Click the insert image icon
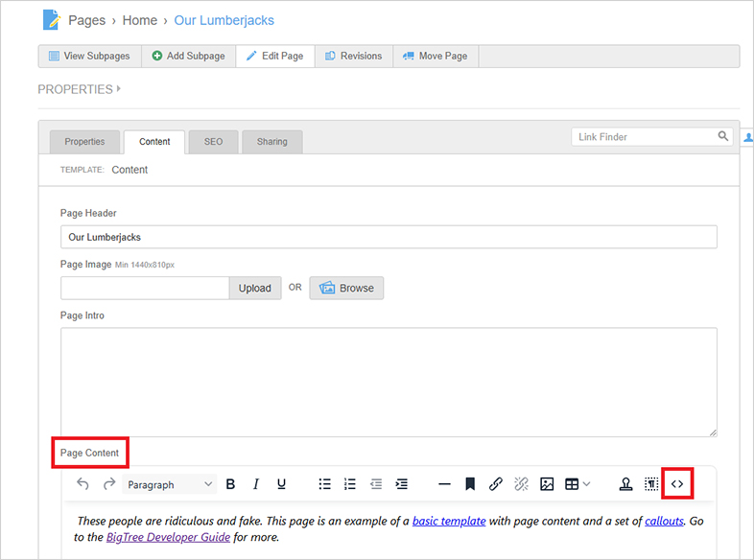754x560 pixels. pos(547,484)
